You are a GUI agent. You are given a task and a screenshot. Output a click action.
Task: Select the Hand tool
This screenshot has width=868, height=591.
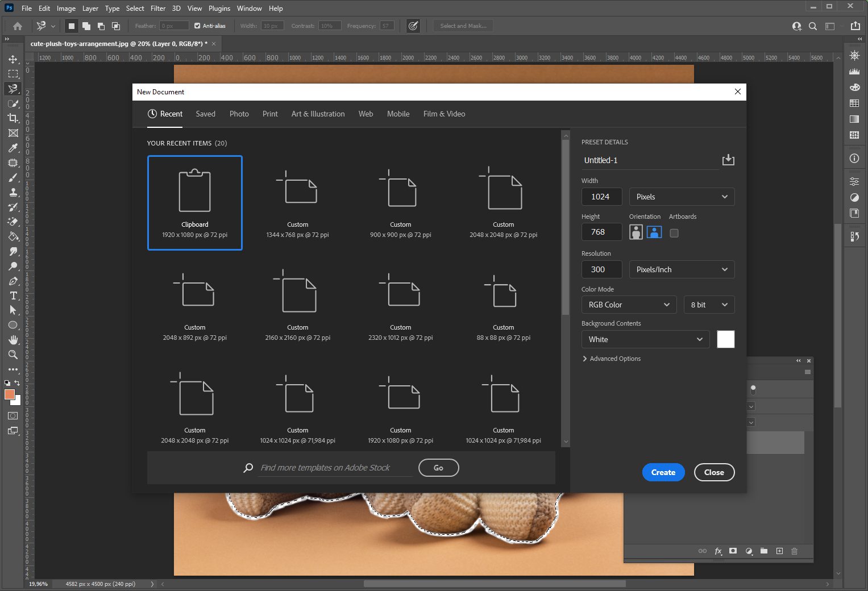(13, 340)
